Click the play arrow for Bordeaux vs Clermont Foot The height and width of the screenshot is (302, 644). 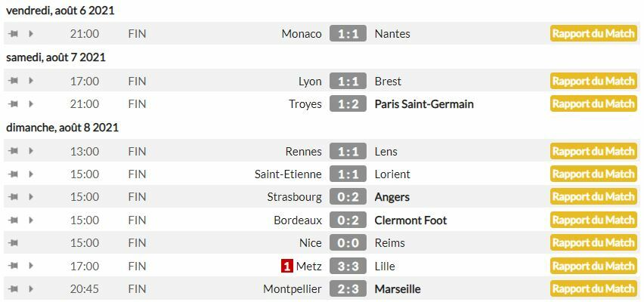tap(31, 220)
